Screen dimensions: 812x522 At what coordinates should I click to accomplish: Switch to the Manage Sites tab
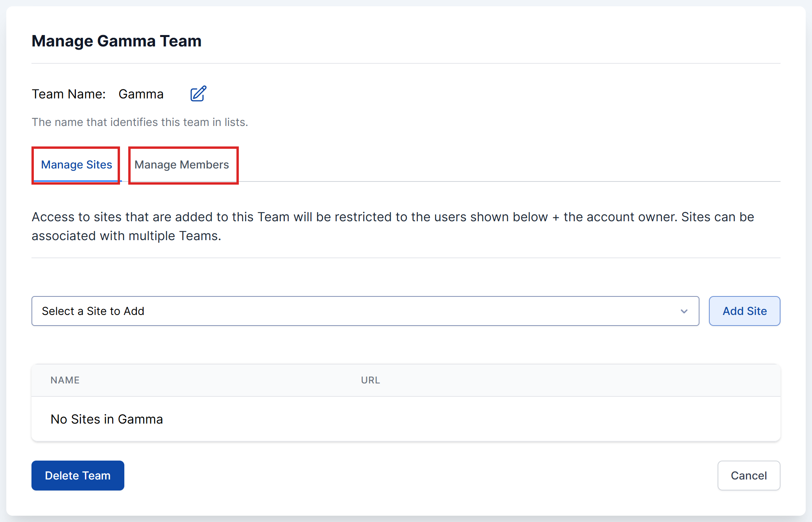(76, 165)
